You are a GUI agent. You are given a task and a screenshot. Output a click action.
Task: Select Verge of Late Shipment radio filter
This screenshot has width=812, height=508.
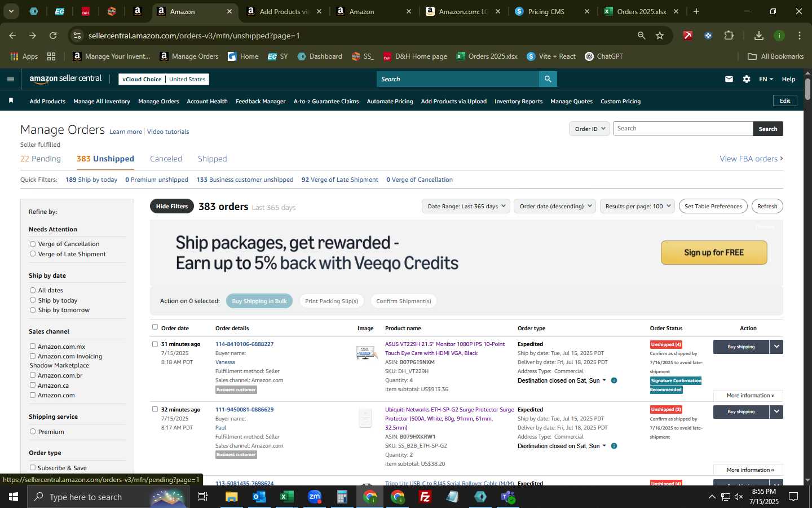point(33,254)
